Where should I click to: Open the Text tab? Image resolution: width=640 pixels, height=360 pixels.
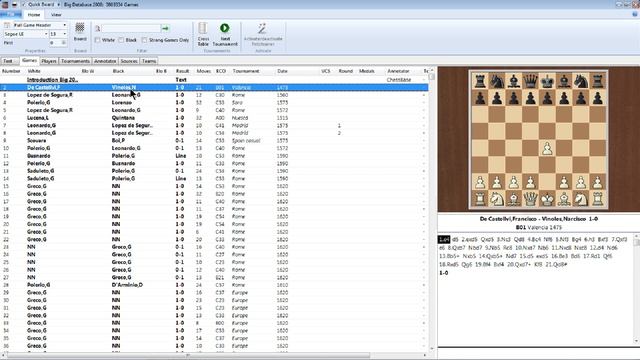pos(9,61)
